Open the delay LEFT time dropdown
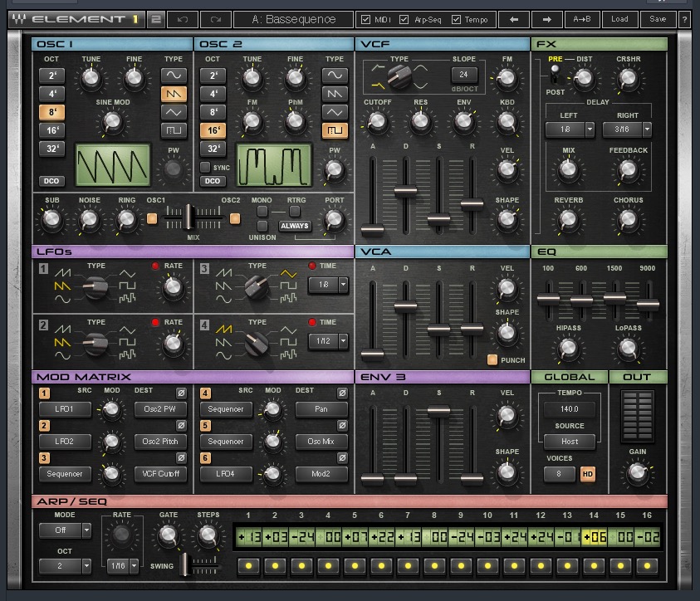This screenshot has width=700, height=601. click(590, 129)
